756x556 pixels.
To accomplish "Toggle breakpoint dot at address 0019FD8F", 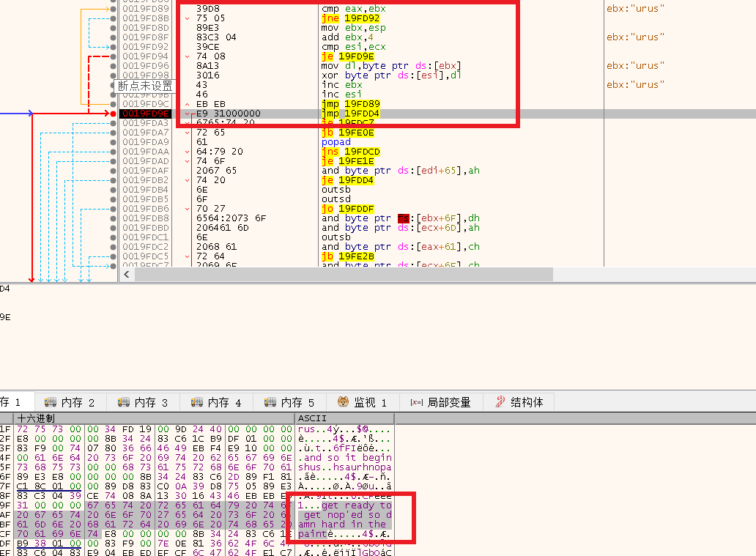I will (113, 37).
